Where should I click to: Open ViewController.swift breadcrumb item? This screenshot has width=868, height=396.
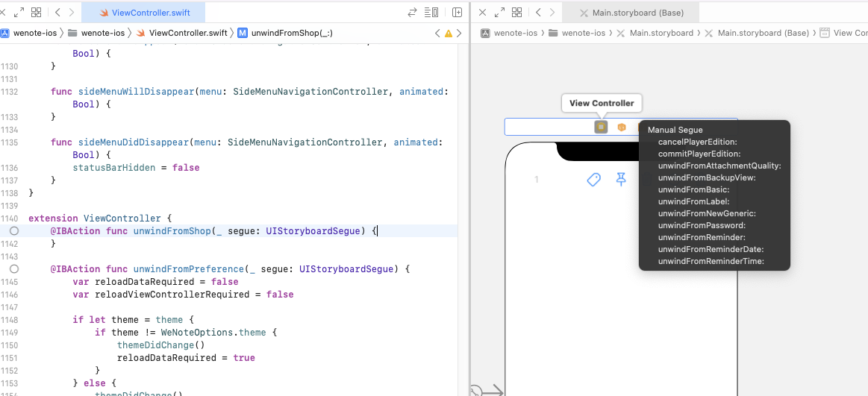click(x=181, y=33)
